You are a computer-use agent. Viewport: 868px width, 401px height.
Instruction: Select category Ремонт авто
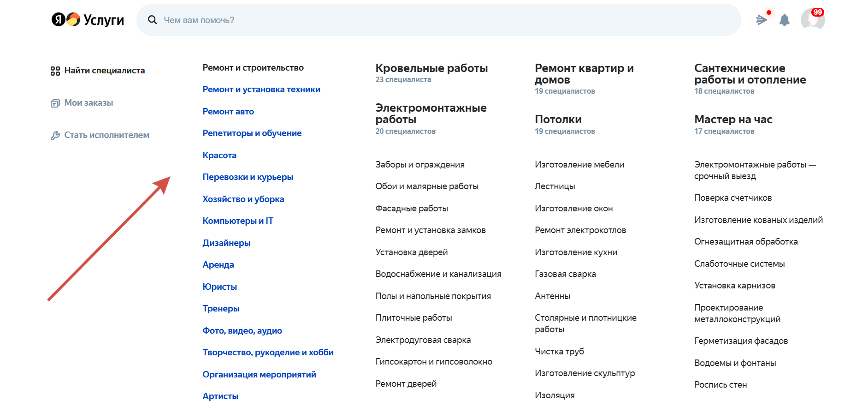tap(228, 112)
